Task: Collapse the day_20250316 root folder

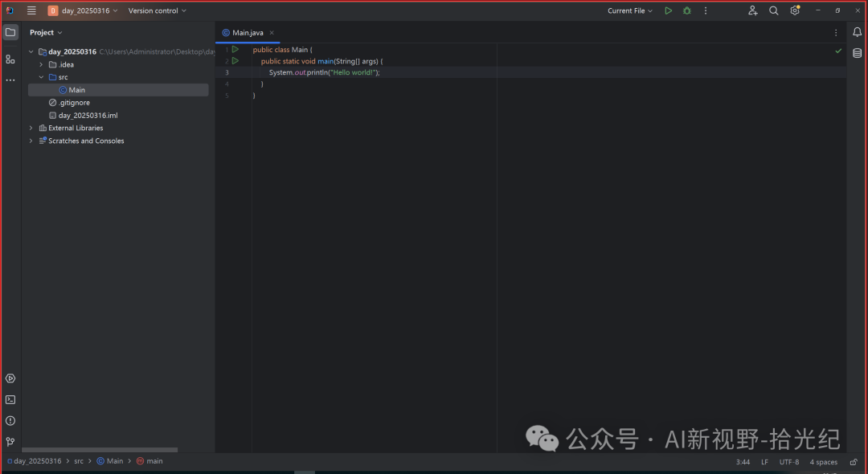Action: click(x=31, y=52)
